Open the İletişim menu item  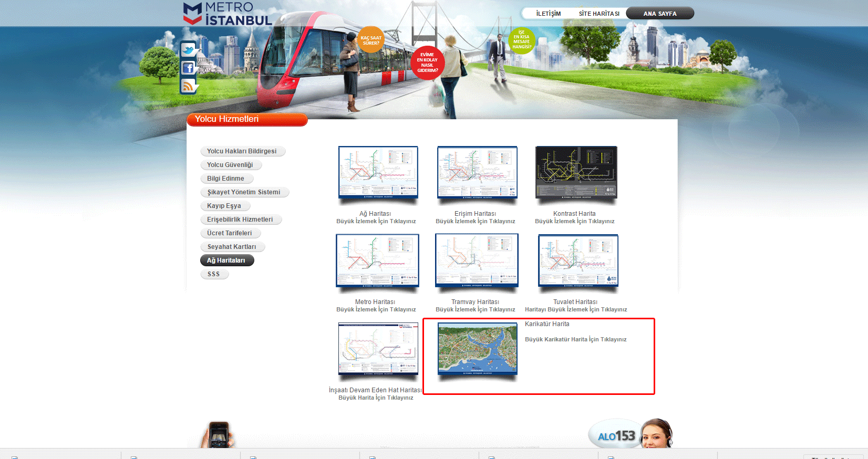click(x=548, y=14)
